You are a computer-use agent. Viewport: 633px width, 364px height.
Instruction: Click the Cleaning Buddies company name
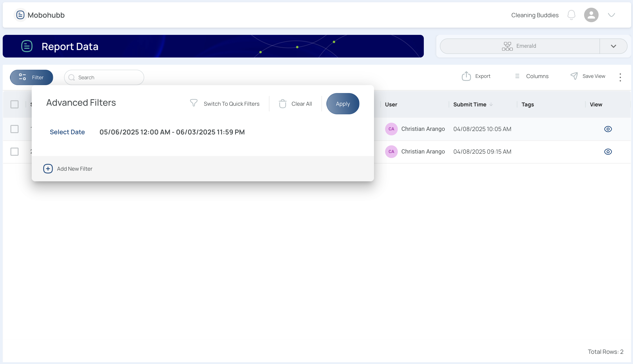point(535,15)
